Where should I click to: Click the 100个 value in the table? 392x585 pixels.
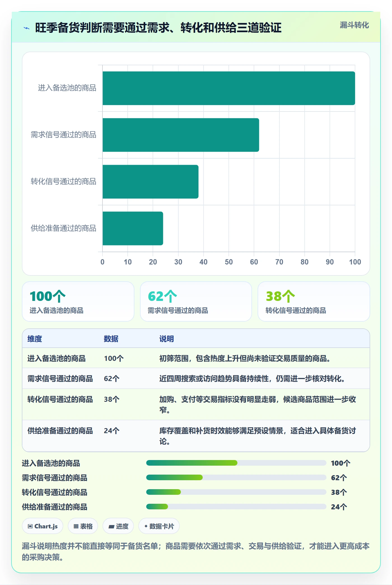(114, 358)
